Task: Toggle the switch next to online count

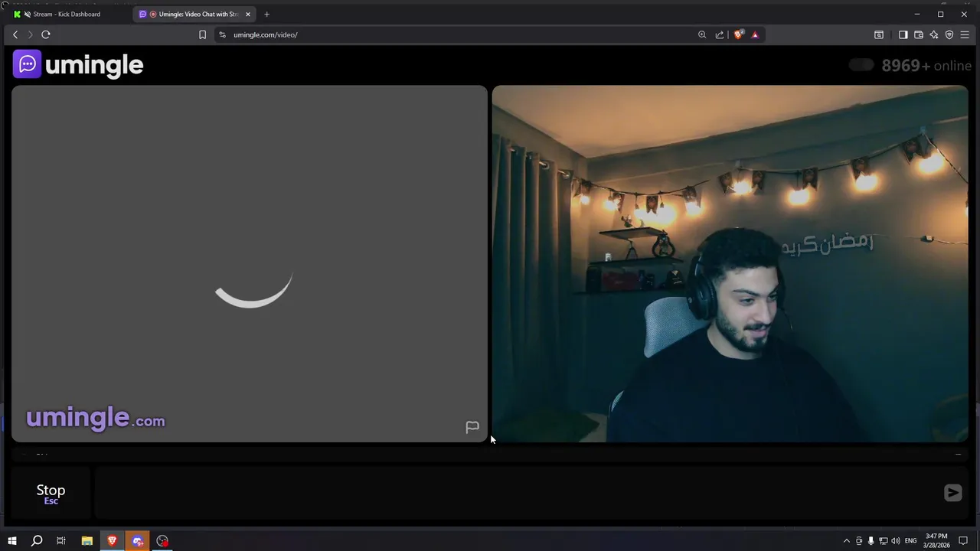Action: (x=861, y=65)
